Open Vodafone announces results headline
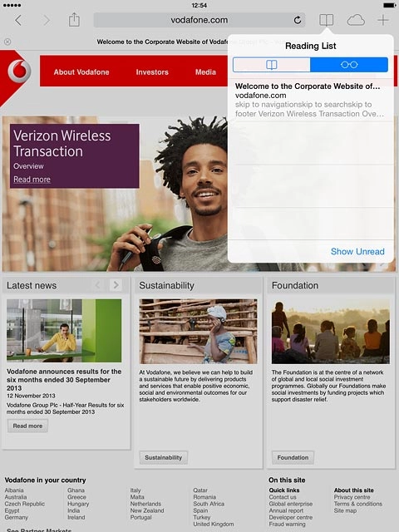The height and width of the screenshot is (532, 399). (x=64, y=380)
